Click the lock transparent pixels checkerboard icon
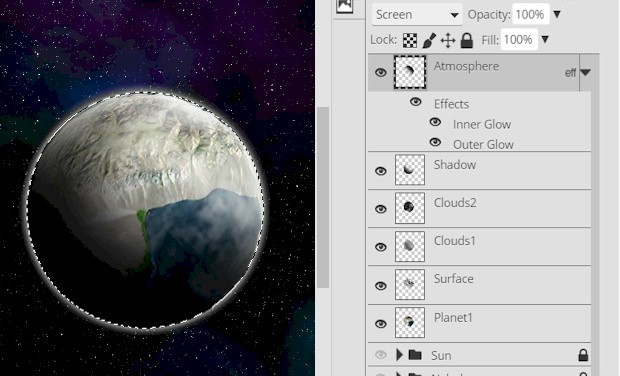620x376 pixels. click(x=410, y=40)
